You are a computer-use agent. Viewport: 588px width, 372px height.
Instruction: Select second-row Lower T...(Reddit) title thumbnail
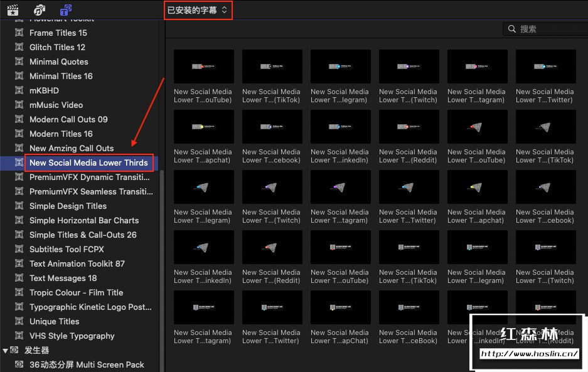pos(409,127)
